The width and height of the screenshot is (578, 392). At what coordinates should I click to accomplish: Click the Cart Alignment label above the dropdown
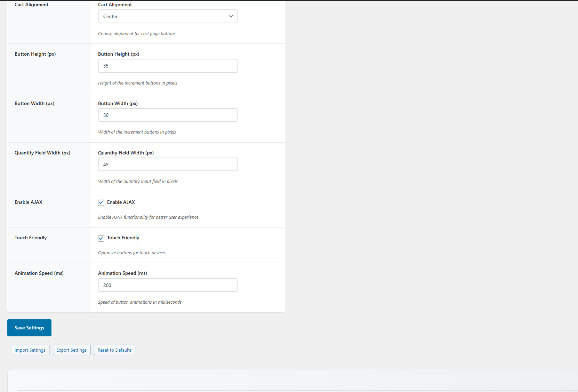coord(115,5)
